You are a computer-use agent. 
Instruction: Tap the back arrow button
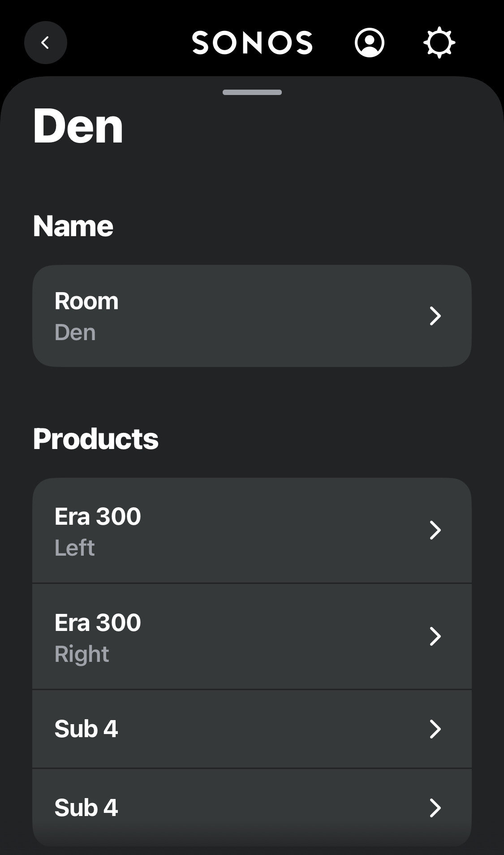click(x=45, y=43)
